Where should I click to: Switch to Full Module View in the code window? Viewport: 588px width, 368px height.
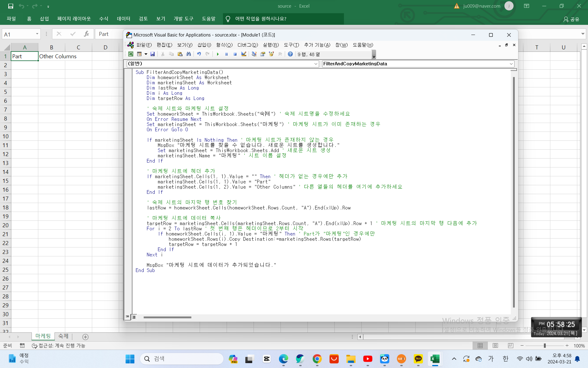(x=134, y=317)
